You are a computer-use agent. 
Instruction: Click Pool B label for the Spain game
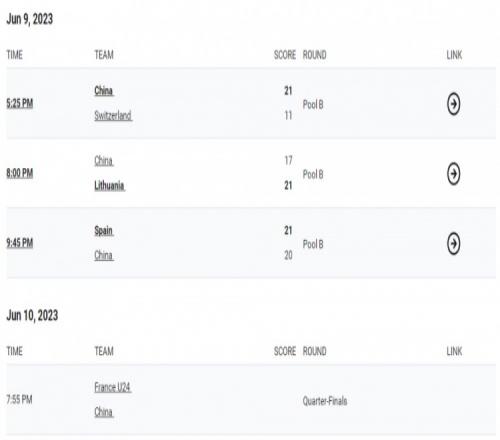tap(313, 244)
